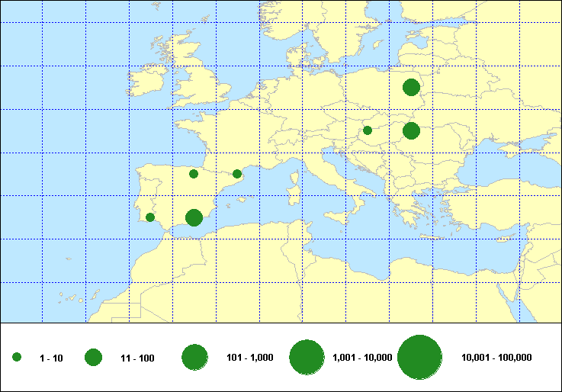Select the "11 - 100" legend text
562x392 pixels.
tap(137, 358)
